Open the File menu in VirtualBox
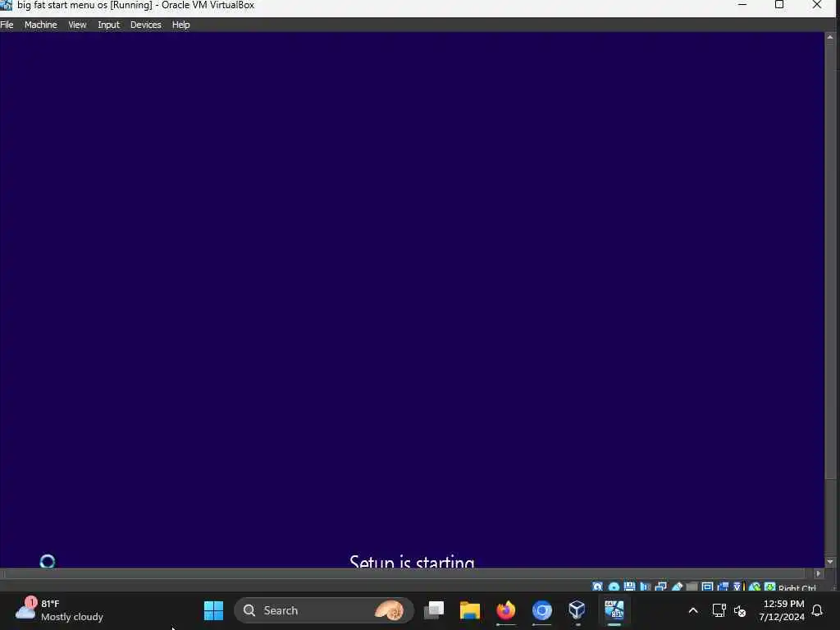 [x=7, y=25]
